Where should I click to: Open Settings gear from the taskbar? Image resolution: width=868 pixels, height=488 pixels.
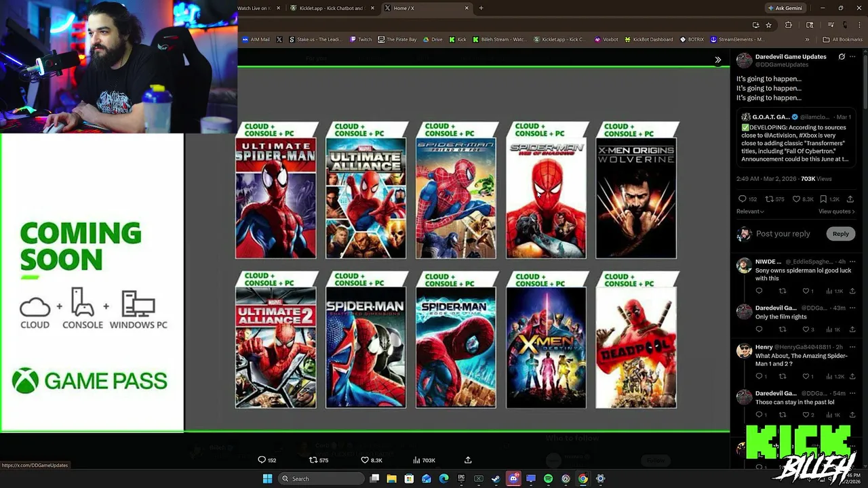(x=600, y=479)
